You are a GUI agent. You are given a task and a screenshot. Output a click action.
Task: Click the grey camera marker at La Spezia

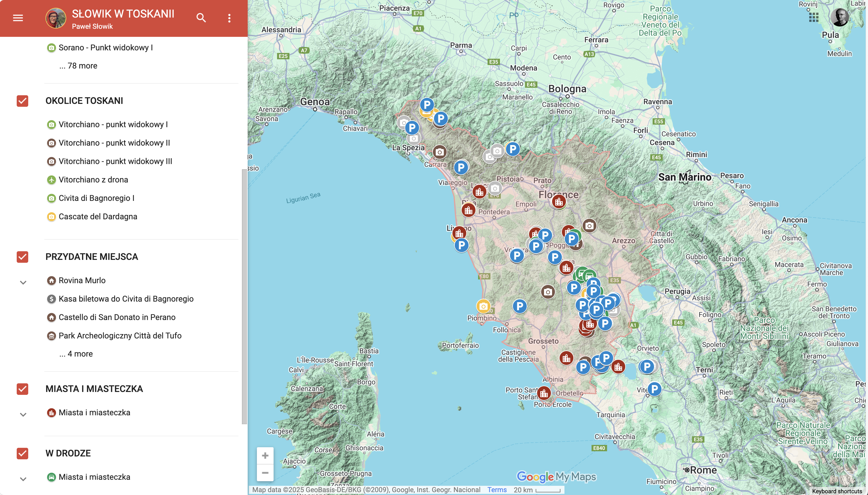pyautogui.click(x=414, y=139)
